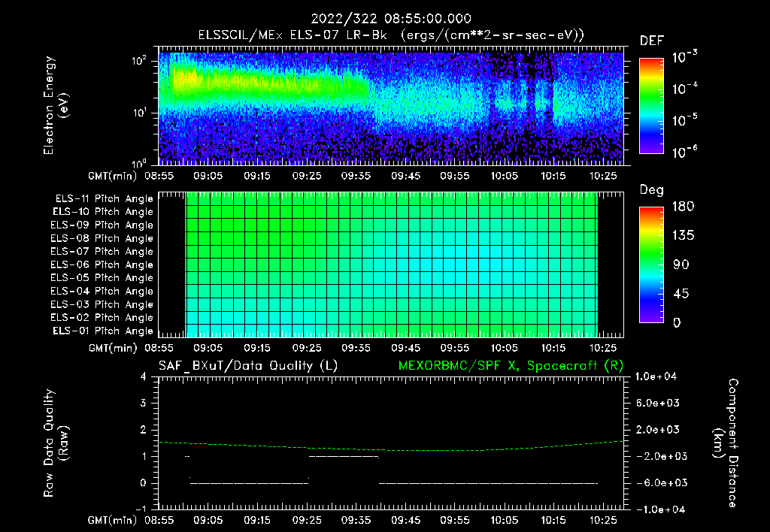Select the ELS-07 Pitch Angle row label
Image resolution: width=770 pixels, height=532 pixels.
pos(102,251)
